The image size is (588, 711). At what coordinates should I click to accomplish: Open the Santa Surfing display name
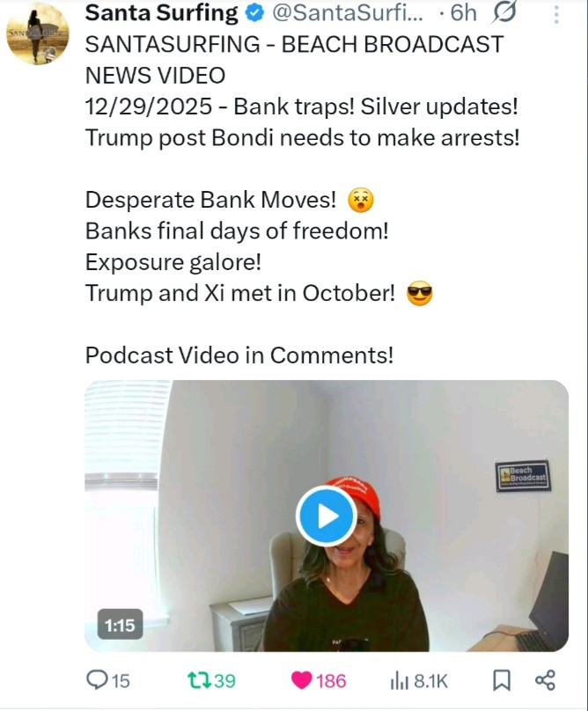(x=161, y=13)
